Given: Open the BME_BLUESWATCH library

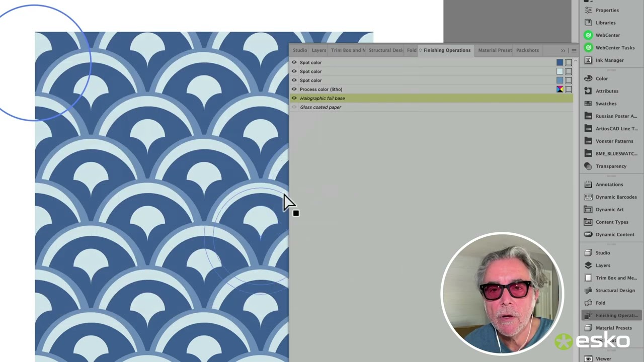Looking at the screenshot, I should [x=611, y=154].
